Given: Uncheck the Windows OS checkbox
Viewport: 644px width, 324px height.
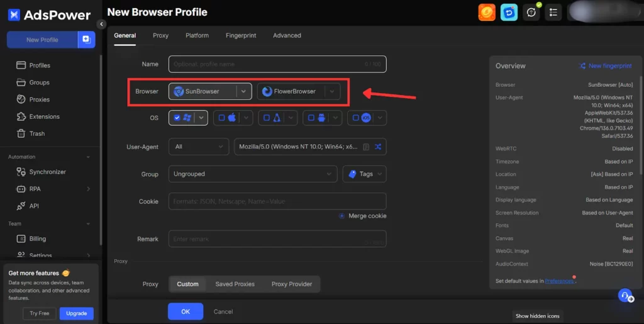Looking at the screenshot, I should pyautogui.click(x=177, y=118).
